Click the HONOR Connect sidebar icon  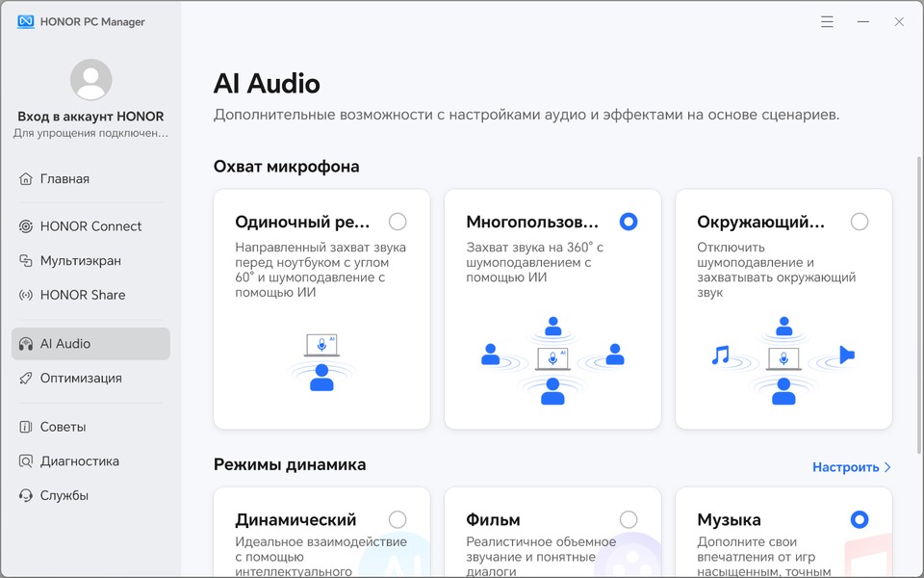click(x=25, y=226)
